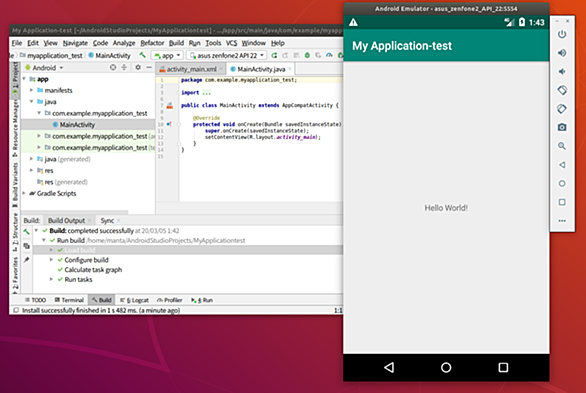The image size is (586, 393).
Task: Toggle the Favorites side tool window
Action: (15, 275)
